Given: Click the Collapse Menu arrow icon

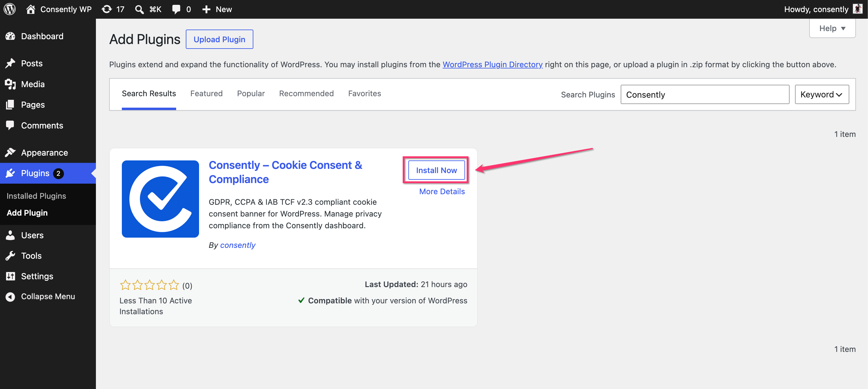Looking at the screenshot, I should [x=10, y=296].
